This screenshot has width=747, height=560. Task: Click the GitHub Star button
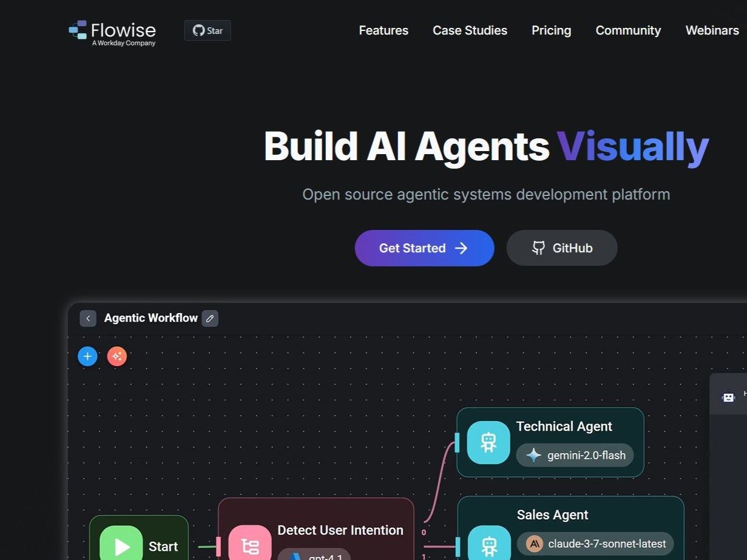point(208,30)
